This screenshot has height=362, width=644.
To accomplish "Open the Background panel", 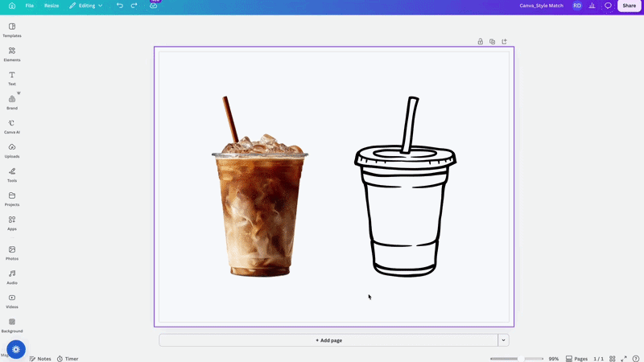I will tap(12, 326).
